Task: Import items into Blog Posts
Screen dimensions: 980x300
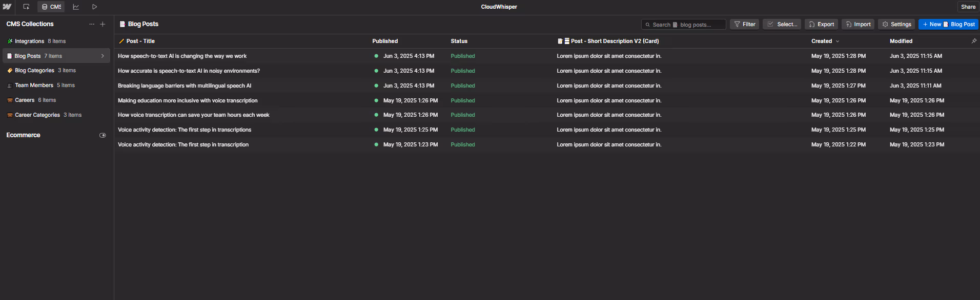Action: pyautogui.click(x=858, y=24)
